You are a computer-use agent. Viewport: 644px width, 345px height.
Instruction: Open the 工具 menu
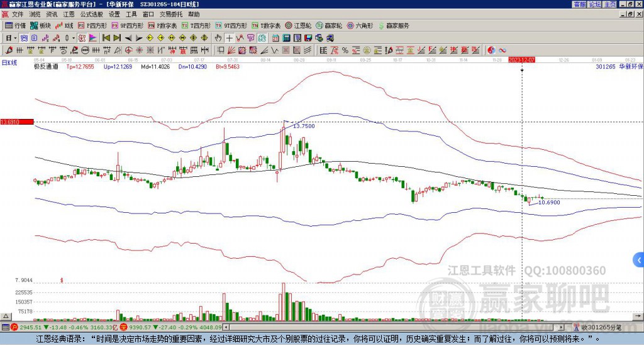[131, 14]
